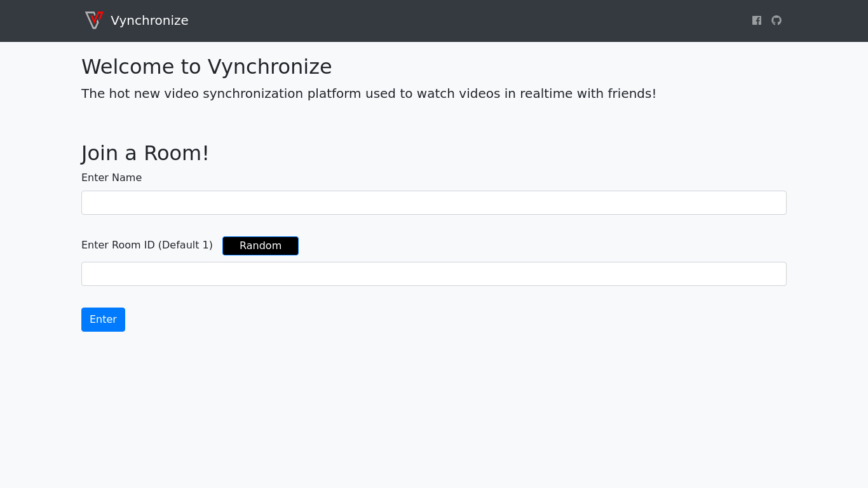Focus the Enter Name input field
868x488 pixels.
tap(434, 203)
